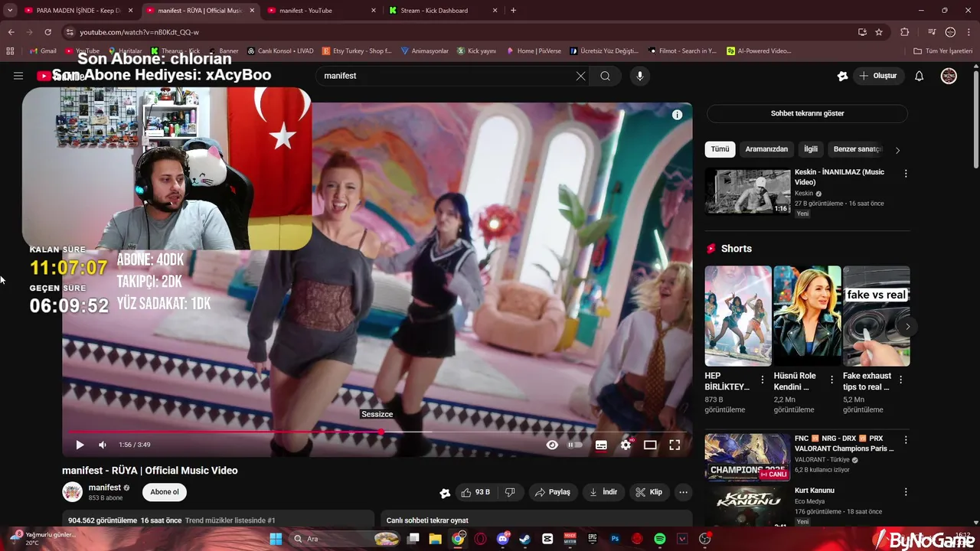Click the ambient mode eye icon
Screen dimensions: 980x551
pyautogui.click(x=552, y=445)
